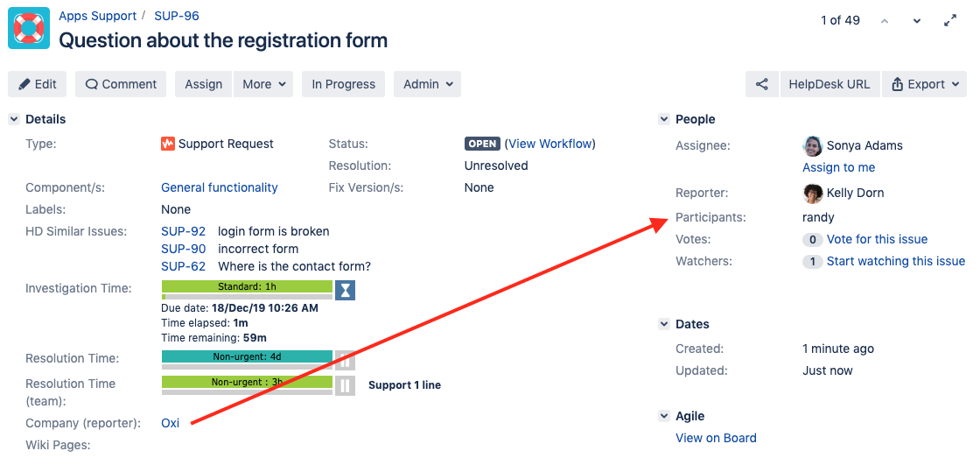Collapse the People section

[x=664, y=119]
